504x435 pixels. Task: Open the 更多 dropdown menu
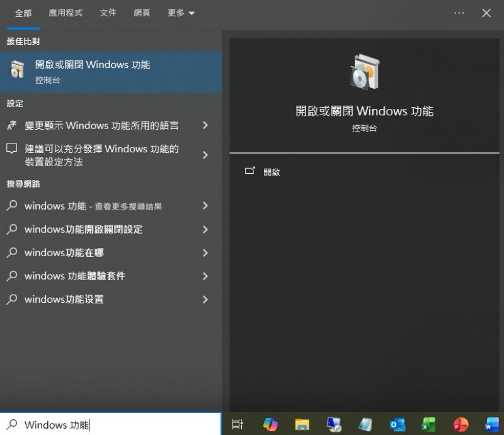coord(181,13)
